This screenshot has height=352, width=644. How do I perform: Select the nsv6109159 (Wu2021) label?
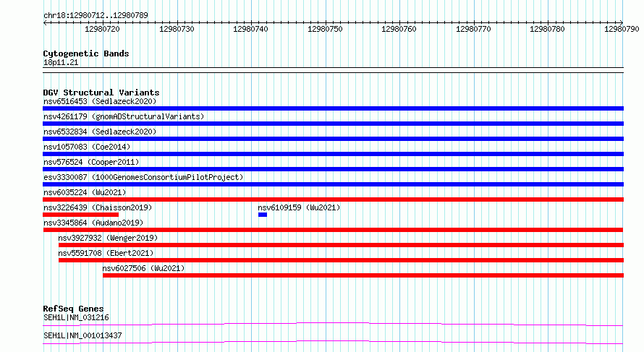tap(299, 207)
